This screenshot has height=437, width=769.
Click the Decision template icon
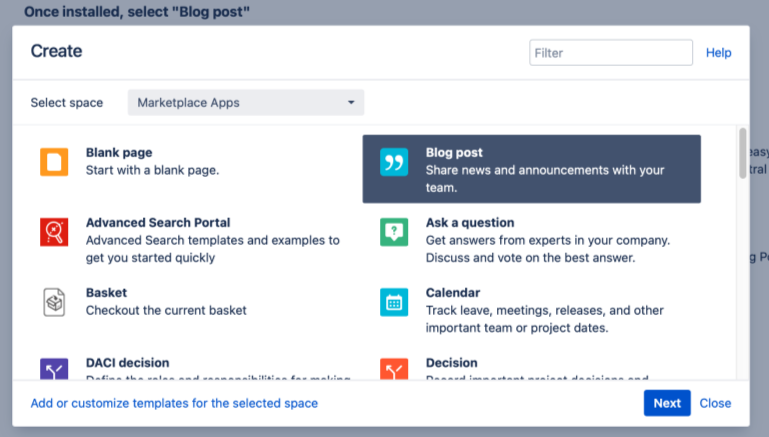point(394,369)
